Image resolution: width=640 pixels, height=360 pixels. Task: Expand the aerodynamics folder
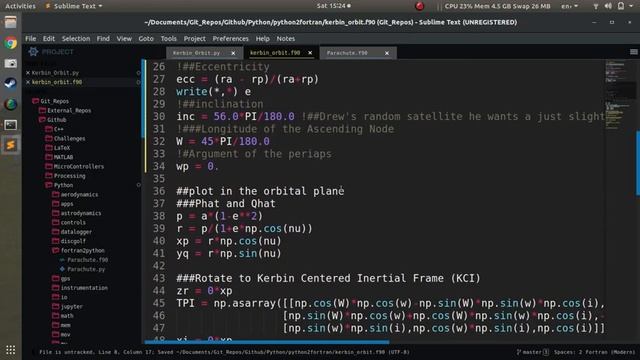pyautogui.click(x=76, y=195)
